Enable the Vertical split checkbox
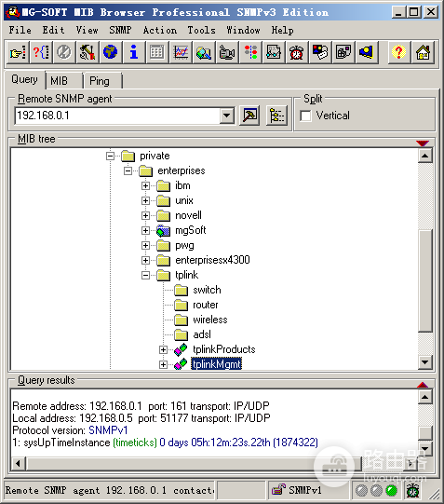Viewport: 444px width, 504px height. 305,116
